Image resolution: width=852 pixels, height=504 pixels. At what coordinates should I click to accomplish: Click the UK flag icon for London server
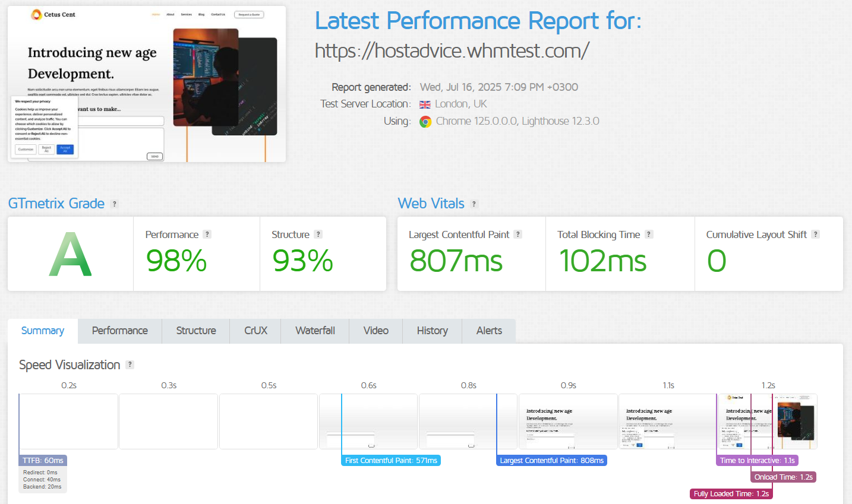point(424,103)
